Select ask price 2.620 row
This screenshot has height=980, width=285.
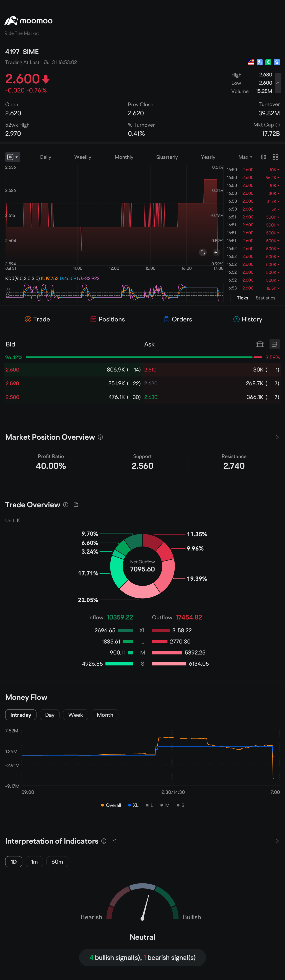(211, 383)
